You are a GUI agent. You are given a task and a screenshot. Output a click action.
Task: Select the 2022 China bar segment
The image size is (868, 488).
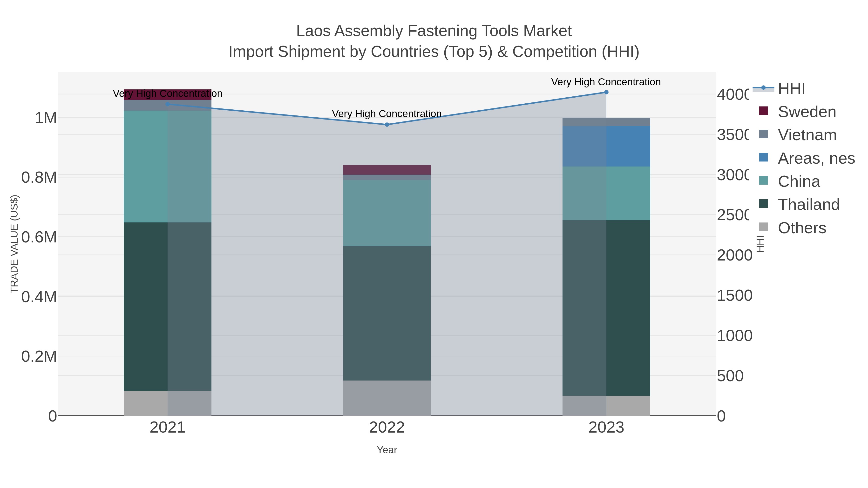(x=387, y=213)
